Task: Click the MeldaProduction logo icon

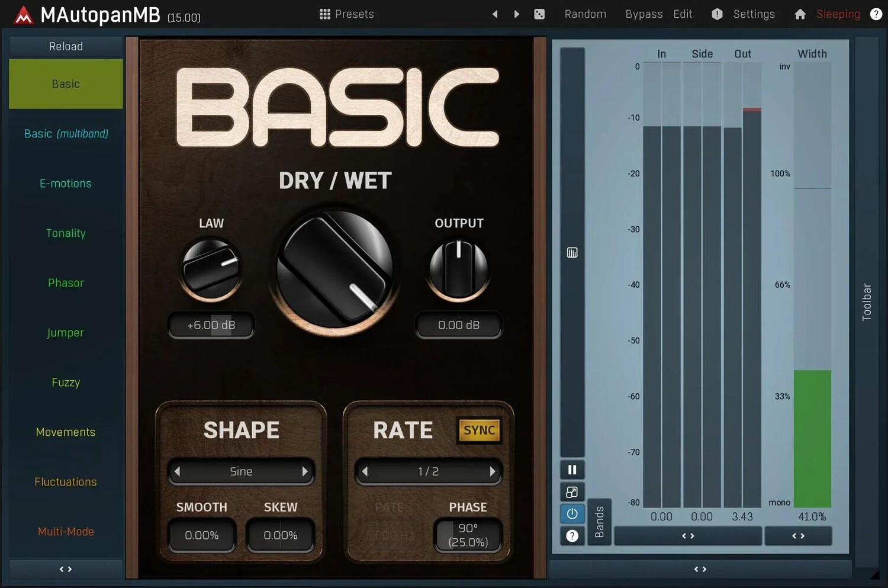Action: pos(23,15)
